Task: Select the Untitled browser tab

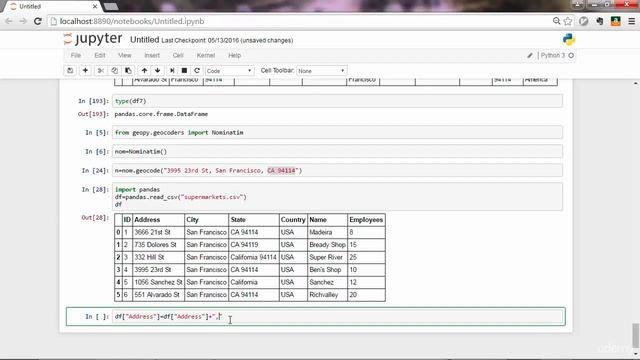Action: [51, 7]
